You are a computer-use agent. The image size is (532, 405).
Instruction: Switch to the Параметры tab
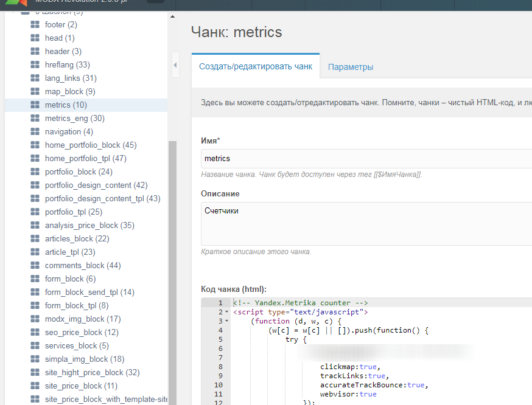point(351,67)
